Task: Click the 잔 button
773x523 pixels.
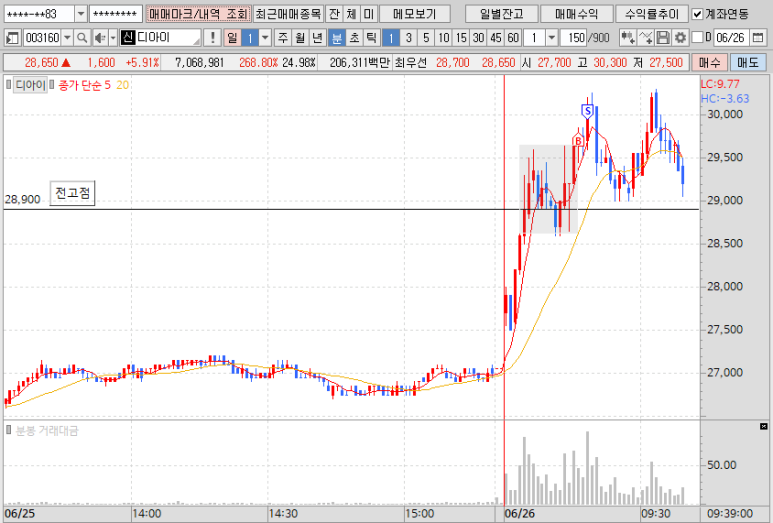Action: pyautogui.click(x=334, y=14)
